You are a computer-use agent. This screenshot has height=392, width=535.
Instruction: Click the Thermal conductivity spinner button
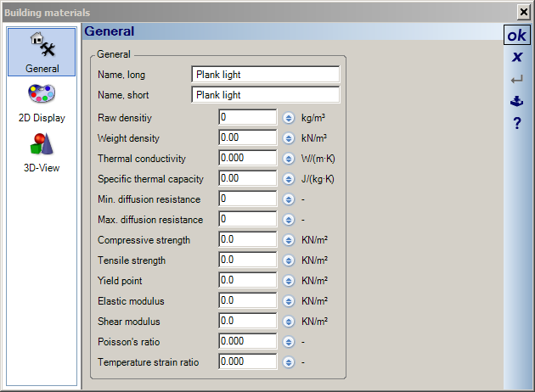[289, 159]
